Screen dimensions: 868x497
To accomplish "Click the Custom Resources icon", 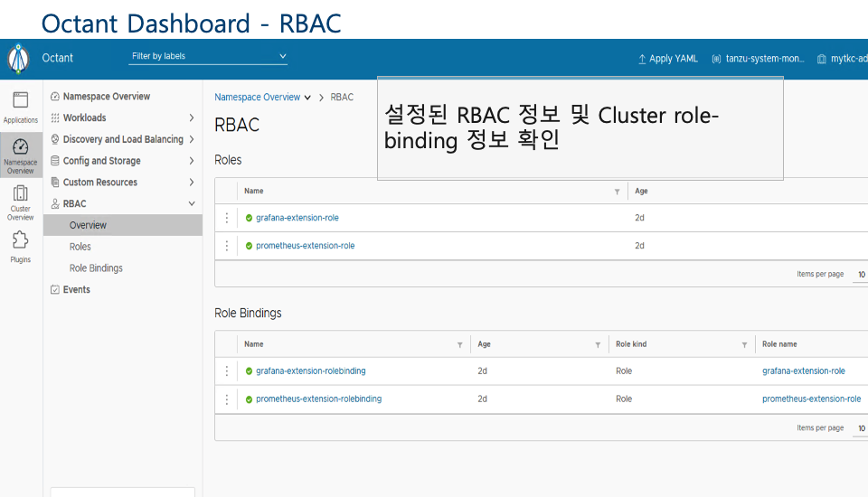I will pos(55,183).
